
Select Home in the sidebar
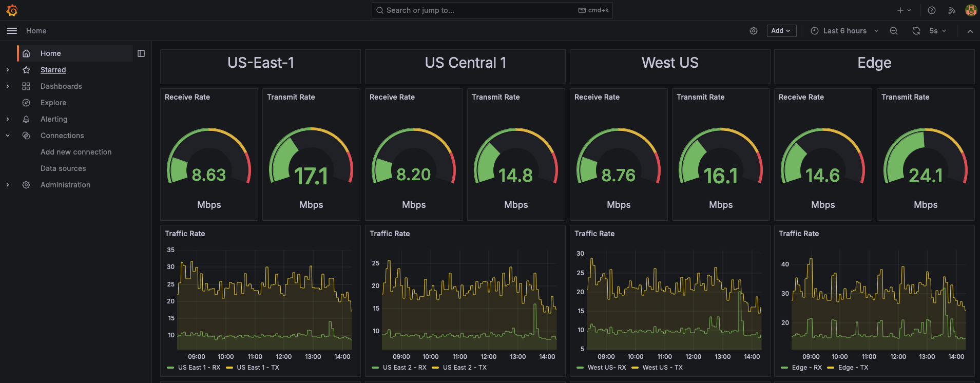(x=75, y=53)
